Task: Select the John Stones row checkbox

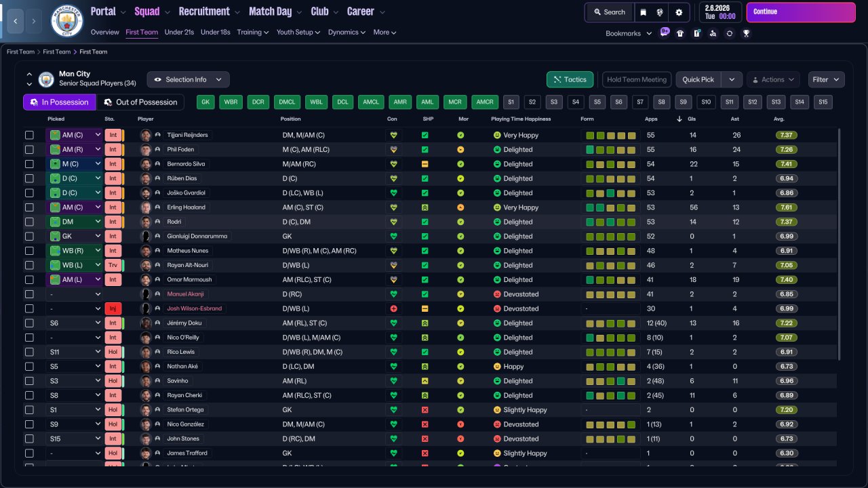Action: 29,439
